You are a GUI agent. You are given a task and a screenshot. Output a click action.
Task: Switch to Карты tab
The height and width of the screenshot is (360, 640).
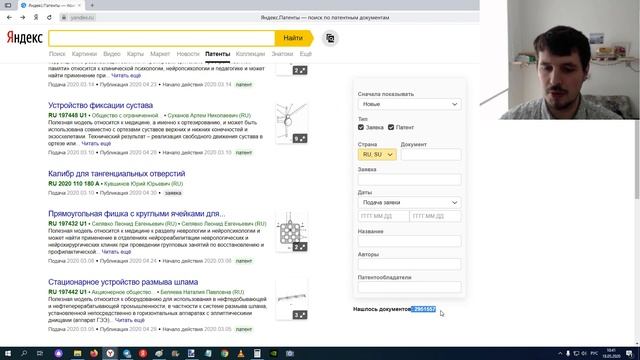click(135, 54)
